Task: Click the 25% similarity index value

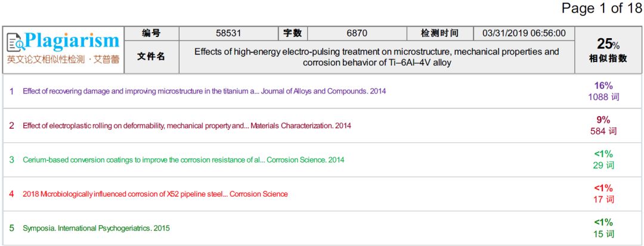Action: click(608, 44)
